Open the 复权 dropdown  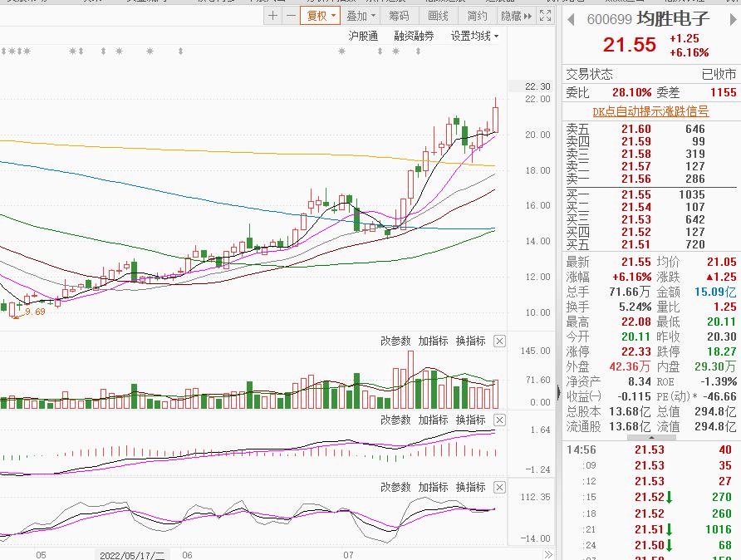click(x=320, y=16)
